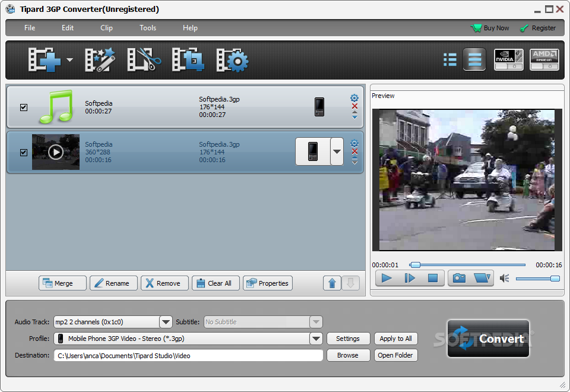Open the Trim scissors tool
Viewport: 570px width, 392px height.
click(x=144, y=60)
